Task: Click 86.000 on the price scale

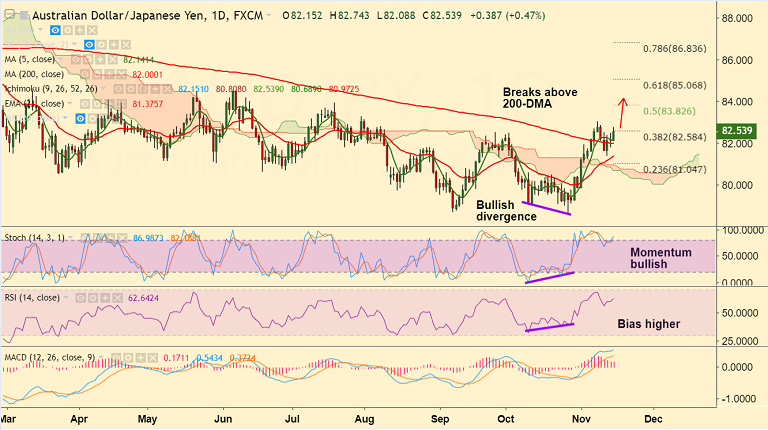Action: (x=737, y=60)
